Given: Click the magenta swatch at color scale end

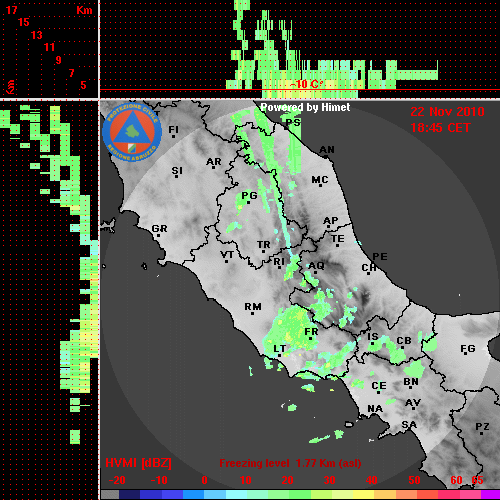Looking at the screenshot, I should coord(491,495).
